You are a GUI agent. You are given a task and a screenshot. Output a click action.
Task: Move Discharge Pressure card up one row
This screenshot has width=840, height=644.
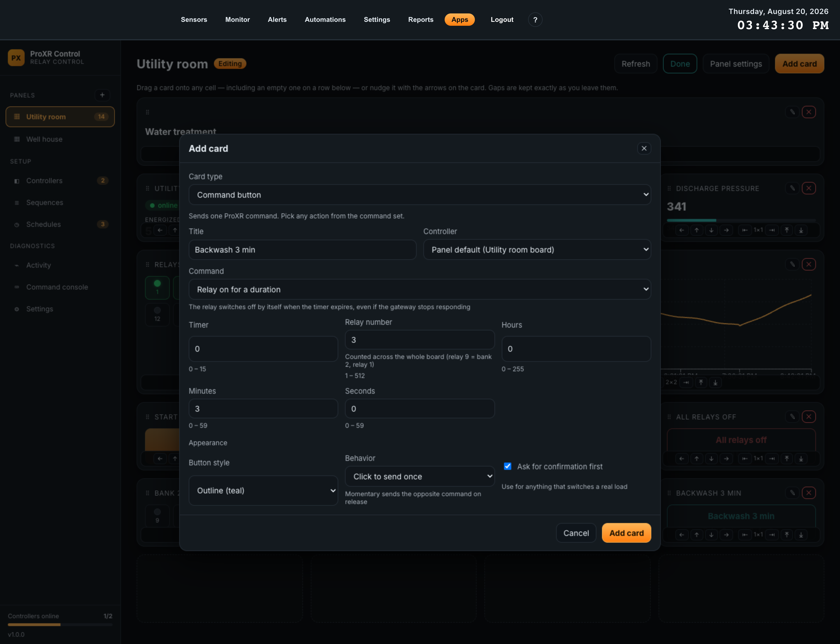(697, 230)
